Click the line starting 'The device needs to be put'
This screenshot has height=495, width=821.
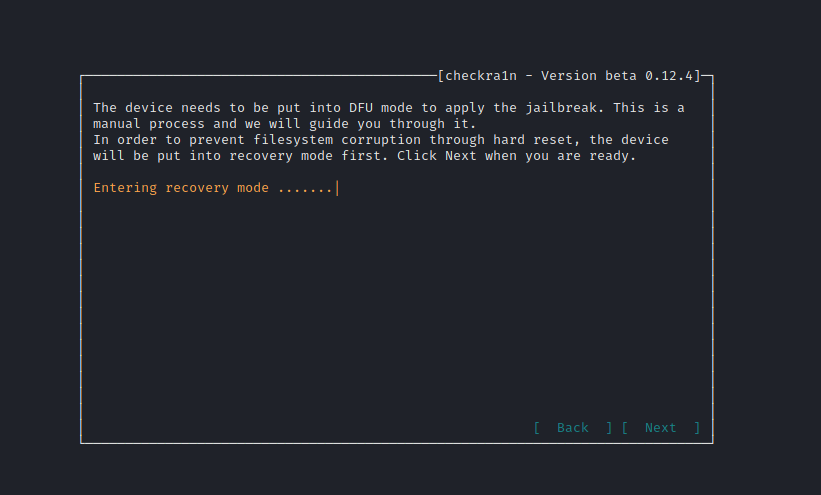(x=389, y=108)
